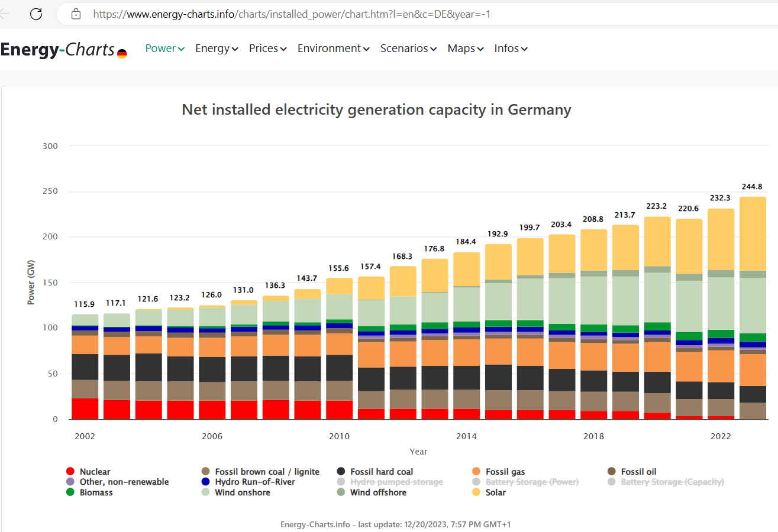Enable Hydro pumped storage series
This screenshot has width=778, height=532.
(x=390, y=482)
